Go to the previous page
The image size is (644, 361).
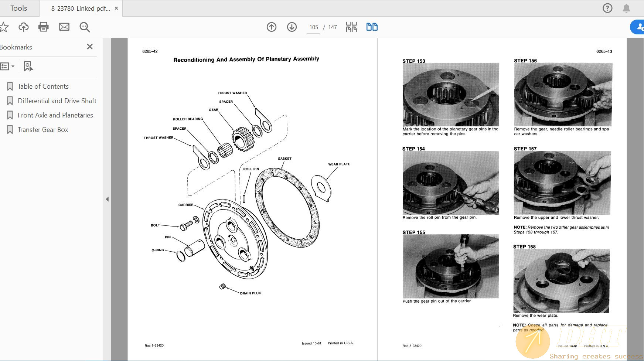[272, 27]
